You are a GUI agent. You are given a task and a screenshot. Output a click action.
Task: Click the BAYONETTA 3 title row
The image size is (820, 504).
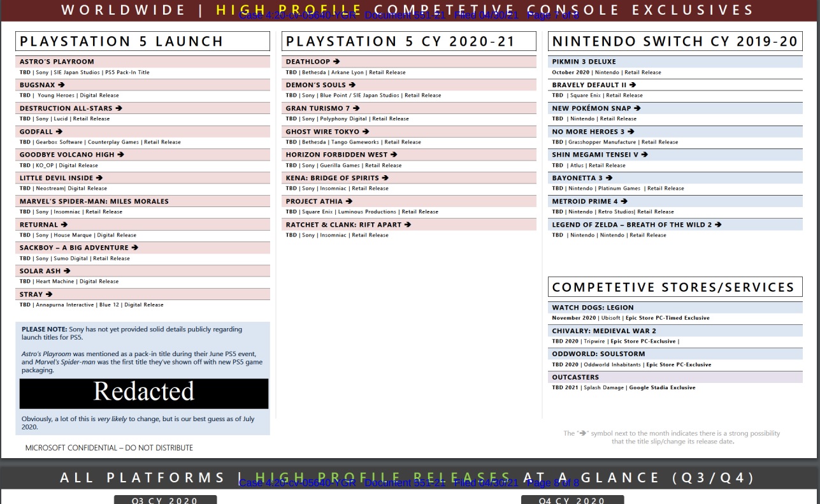pyautogui.click(x=675, y=178)
